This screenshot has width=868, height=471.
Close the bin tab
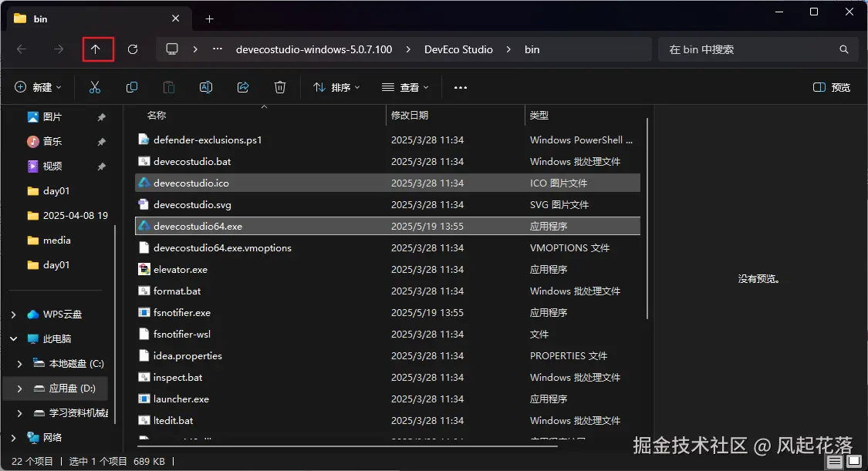pyautogui.click(x=175, y=19)
